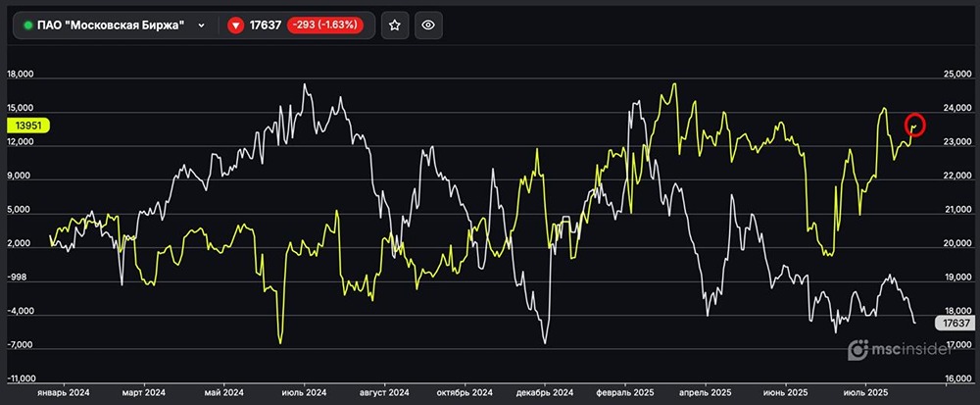Click the 15,000 left axis value
This screenshot has width=980, height=405.
(x=20, y=108)
